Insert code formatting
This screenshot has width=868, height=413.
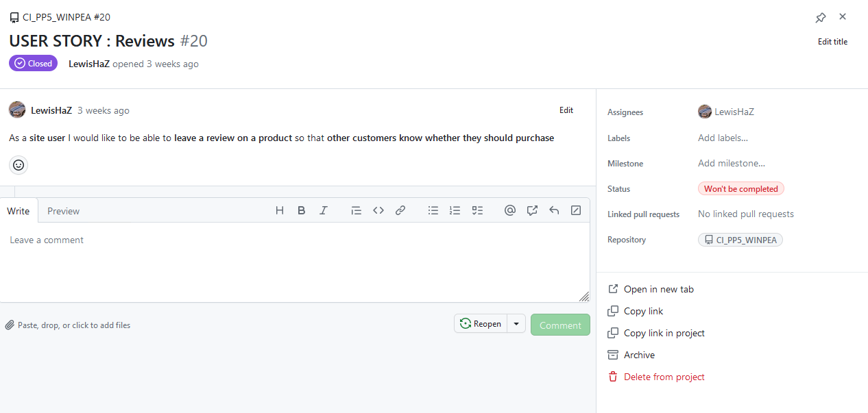378,211
